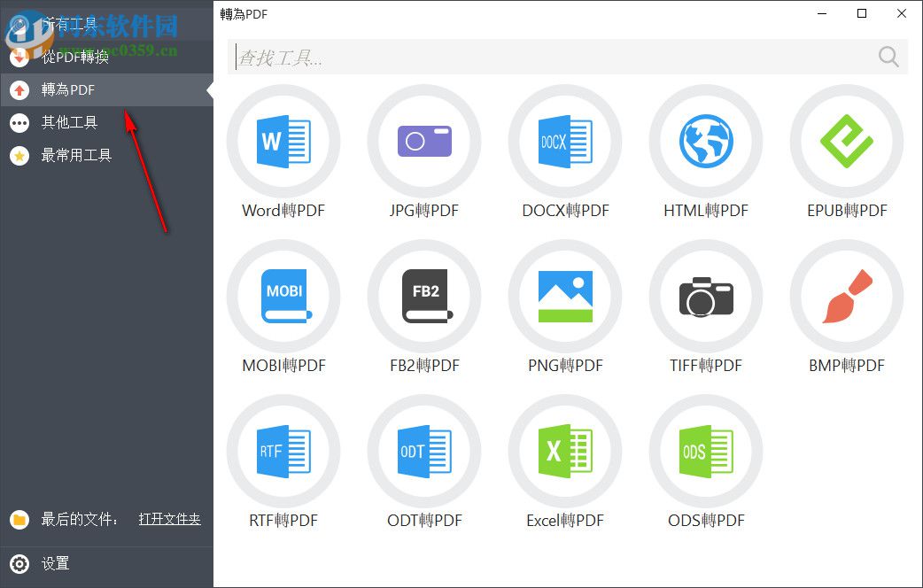Click 打开文件夹 to open recent files folder

click(x=169, y=520)
